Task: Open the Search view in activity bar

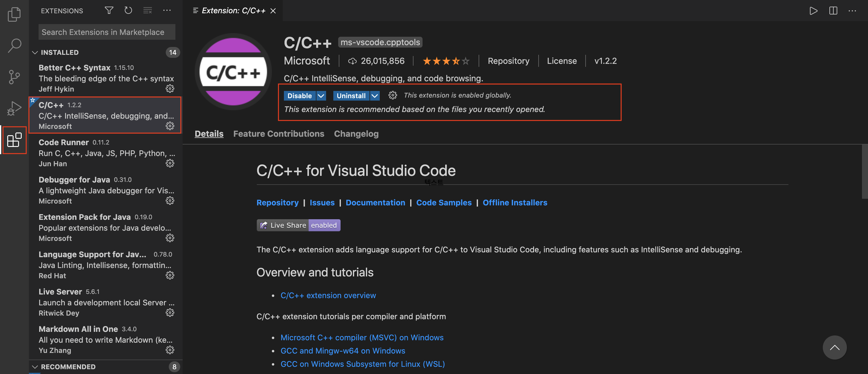Action: click(x=14, y=45)
